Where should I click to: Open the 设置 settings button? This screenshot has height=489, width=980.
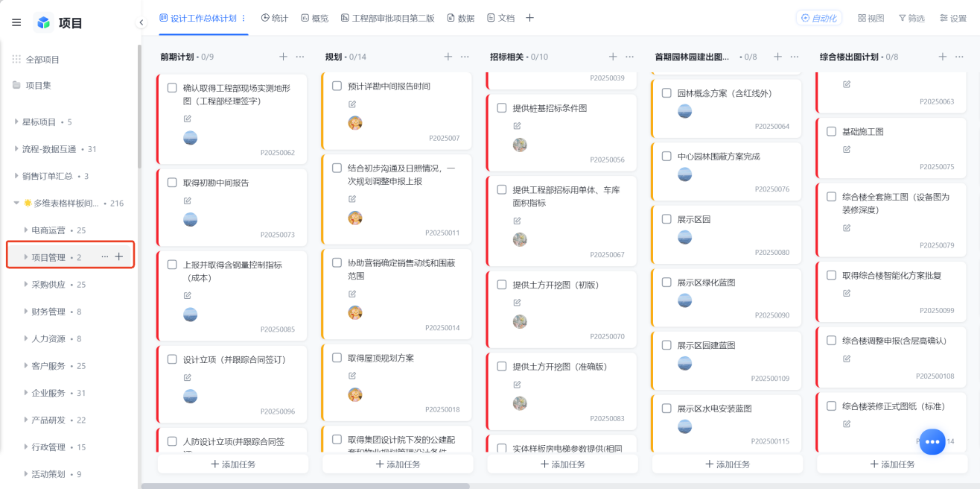pos(953,18)
